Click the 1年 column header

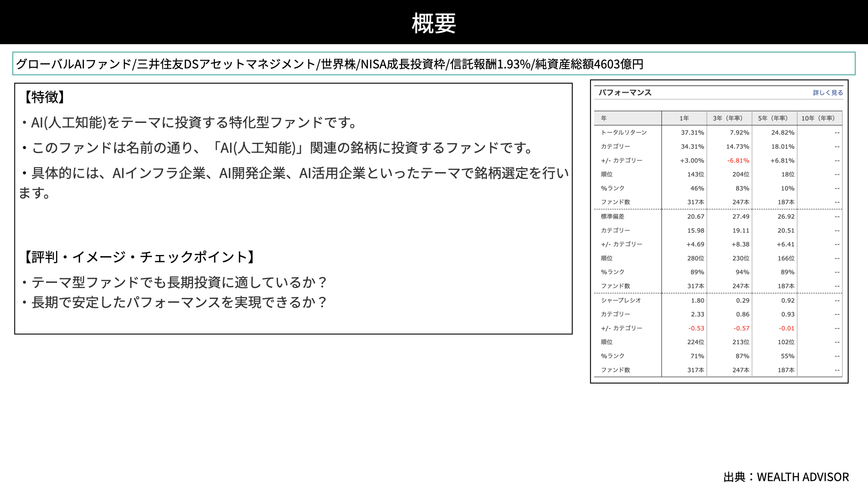point(684,118)
